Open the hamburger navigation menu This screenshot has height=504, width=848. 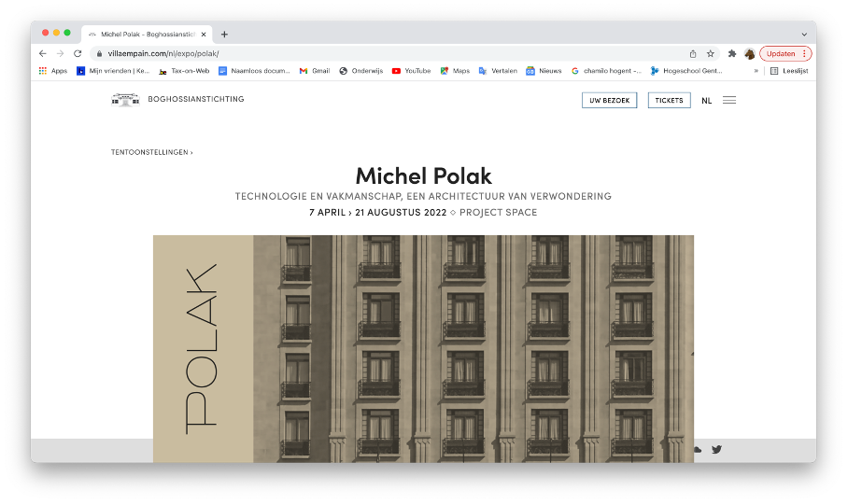pyautogui.click(x=729, y=100)
